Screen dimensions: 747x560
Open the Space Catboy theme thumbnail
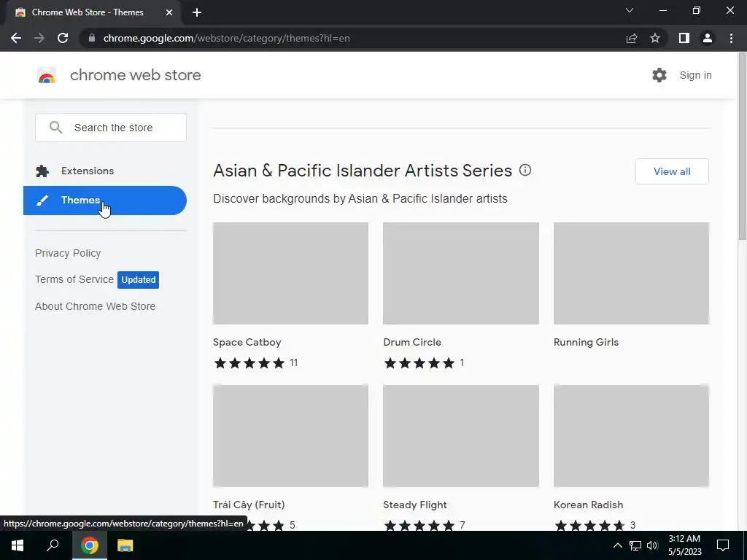coord(290,273)
